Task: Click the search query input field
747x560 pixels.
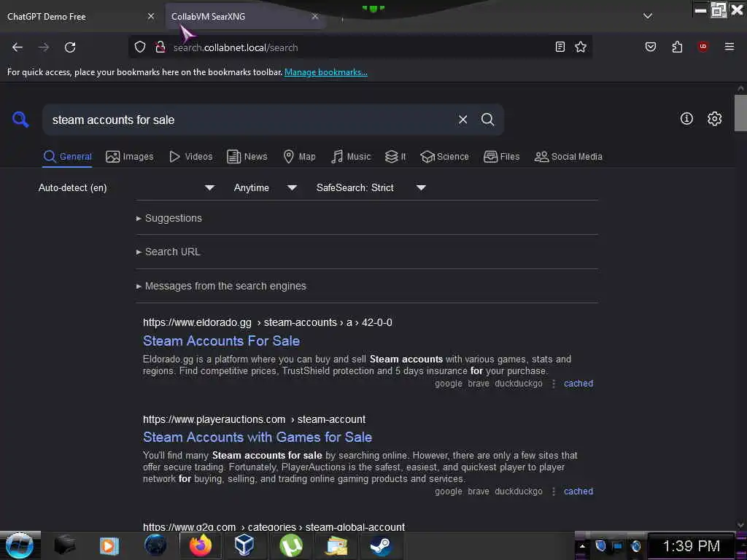Action: click(250, 120)
